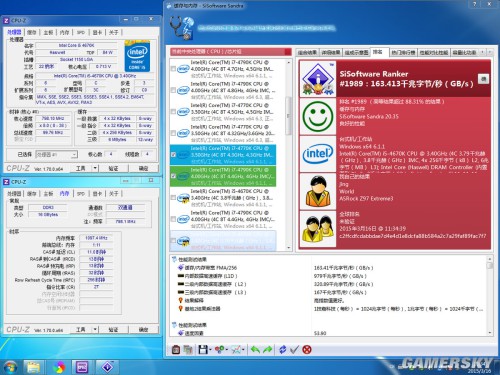Screen dimensions: 500x375
Task: Click the validate button in upper CPU-Z
Action: click(113, 168)
